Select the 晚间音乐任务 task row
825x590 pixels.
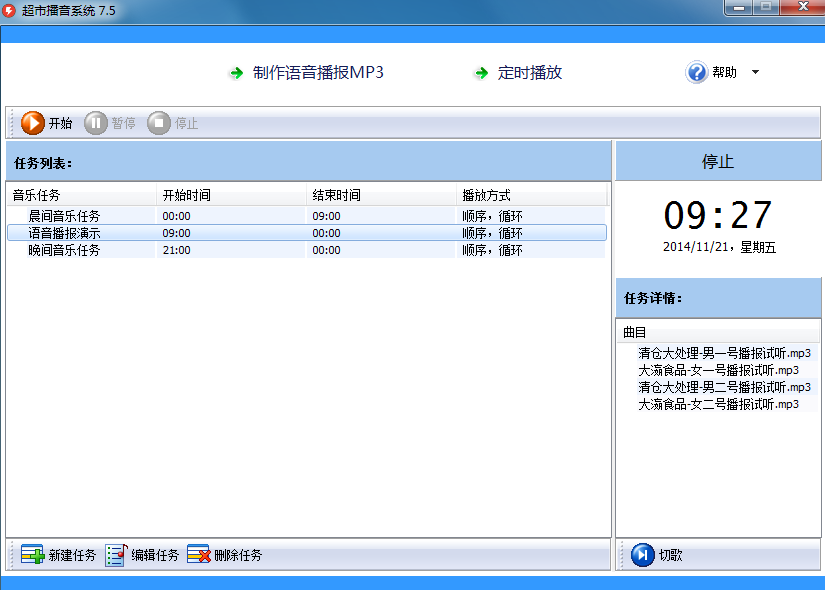pos(306,250)
